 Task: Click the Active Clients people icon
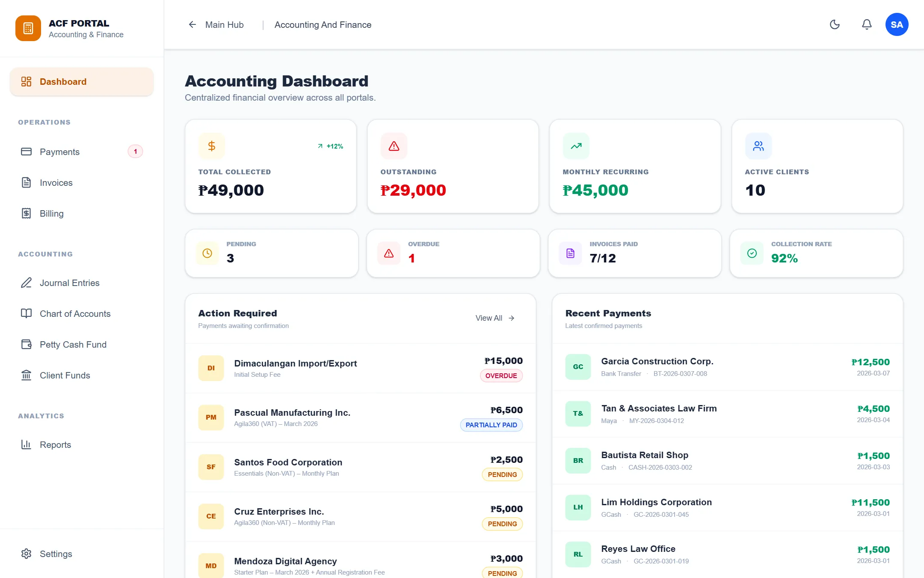[x=758, y=146]
